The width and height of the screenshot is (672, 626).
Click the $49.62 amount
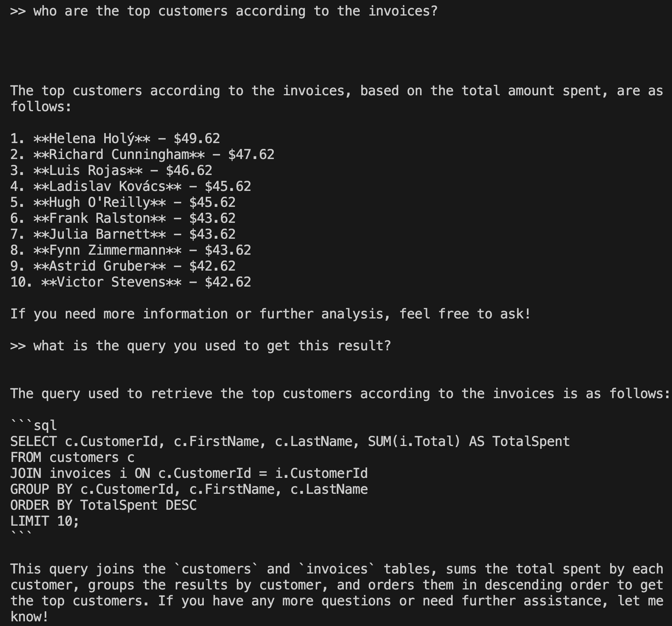click(x=197, y=139)
